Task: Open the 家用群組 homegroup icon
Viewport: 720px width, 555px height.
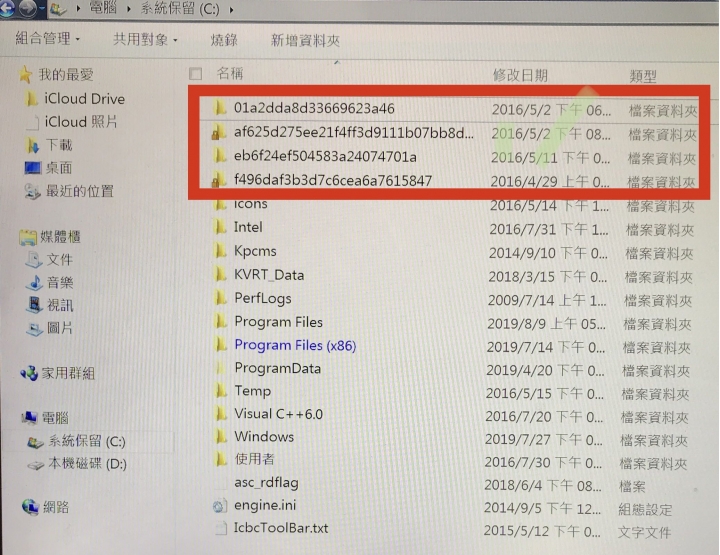Action: click(29, 373)
